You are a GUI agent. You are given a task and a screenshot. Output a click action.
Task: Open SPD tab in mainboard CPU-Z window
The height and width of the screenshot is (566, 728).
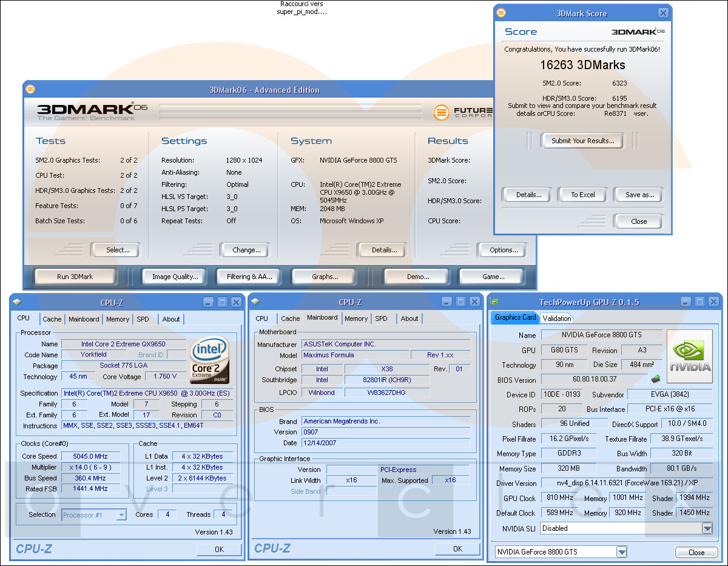381,318
